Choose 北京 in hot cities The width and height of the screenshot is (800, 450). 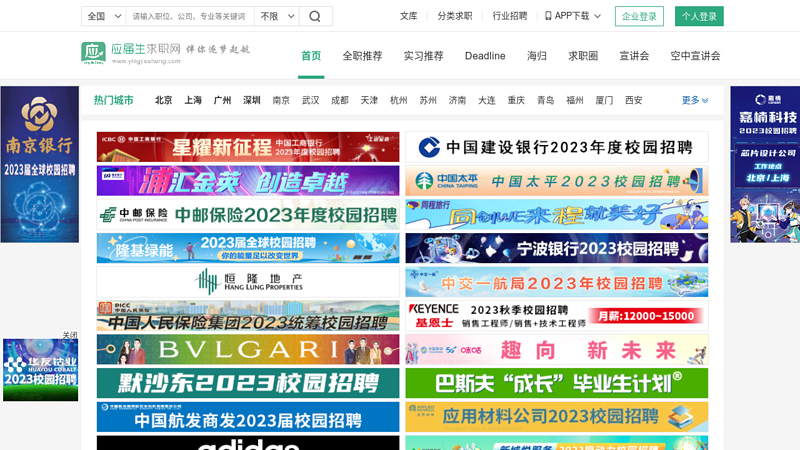coord(164,100)
